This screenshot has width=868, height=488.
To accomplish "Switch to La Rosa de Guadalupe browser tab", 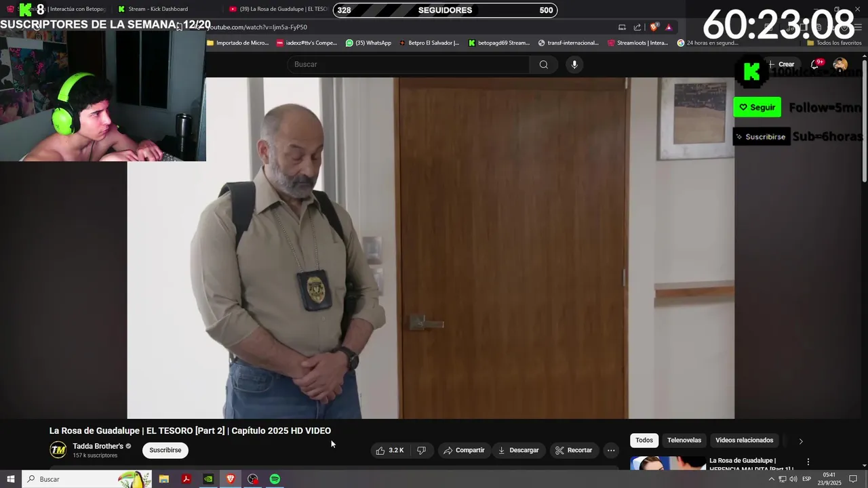I will pos(278,9).
